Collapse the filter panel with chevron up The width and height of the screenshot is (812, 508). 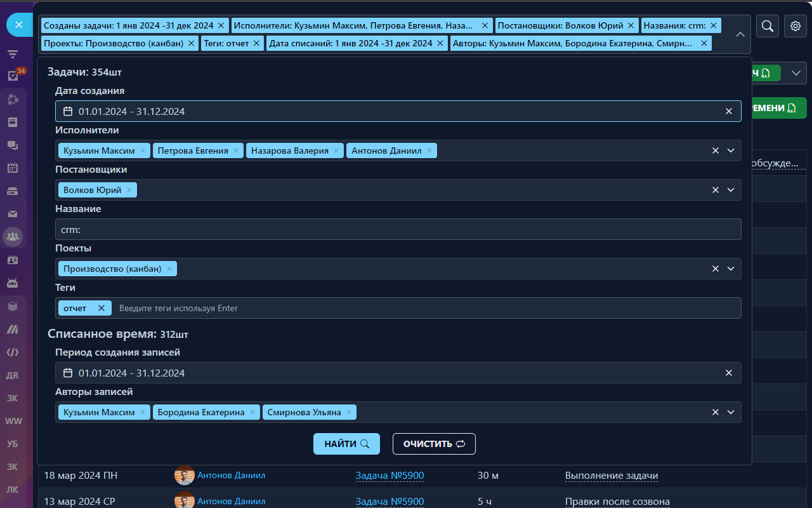(x=740, y=34)
